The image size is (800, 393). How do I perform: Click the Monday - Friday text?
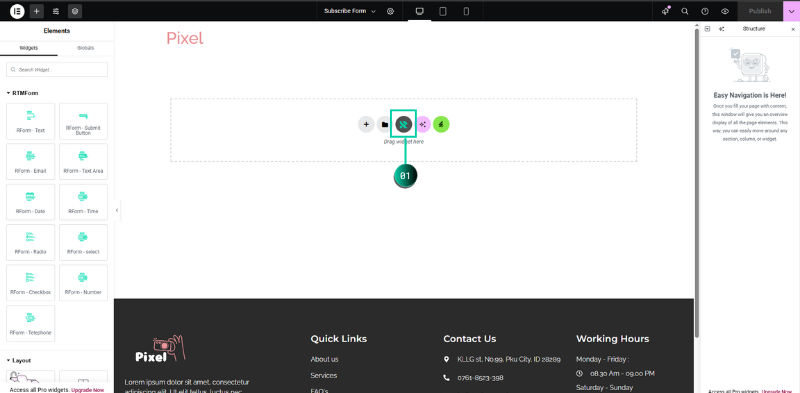tap(603, 359)
